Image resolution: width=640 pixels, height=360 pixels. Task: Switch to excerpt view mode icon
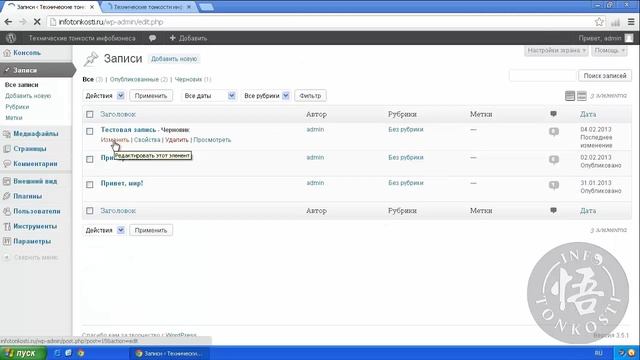coord(582,96)
